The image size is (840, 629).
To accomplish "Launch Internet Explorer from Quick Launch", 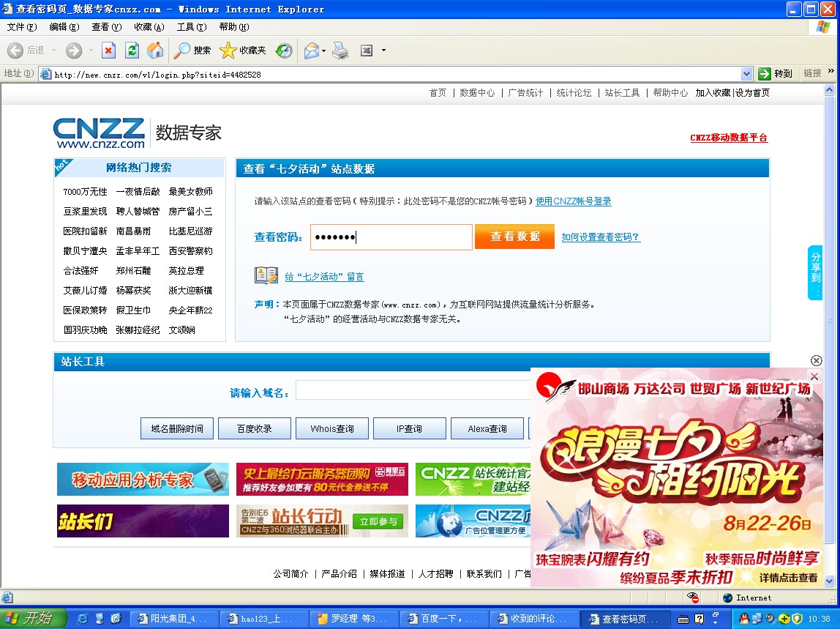I will tap(83, 618).
